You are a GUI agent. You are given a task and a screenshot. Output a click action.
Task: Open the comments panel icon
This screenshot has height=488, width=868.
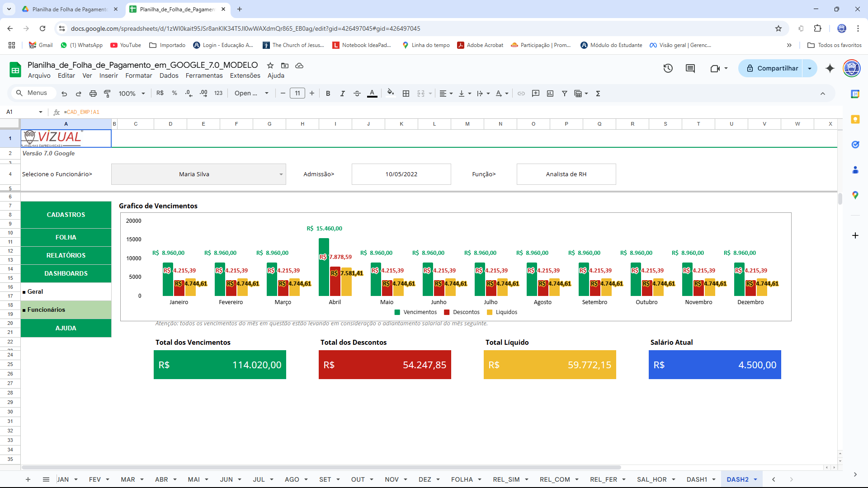coord(690,68)
